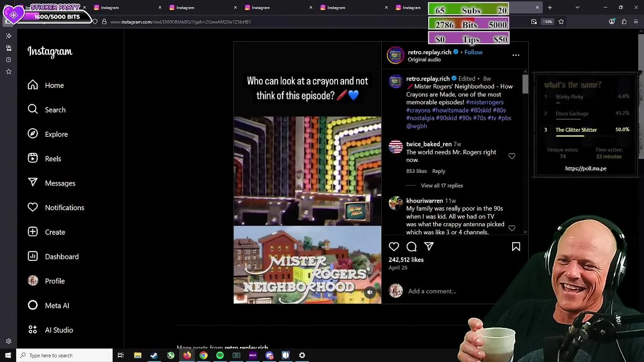
Task: Open Notifications heart in sidebar
Action: pos(56,208)
